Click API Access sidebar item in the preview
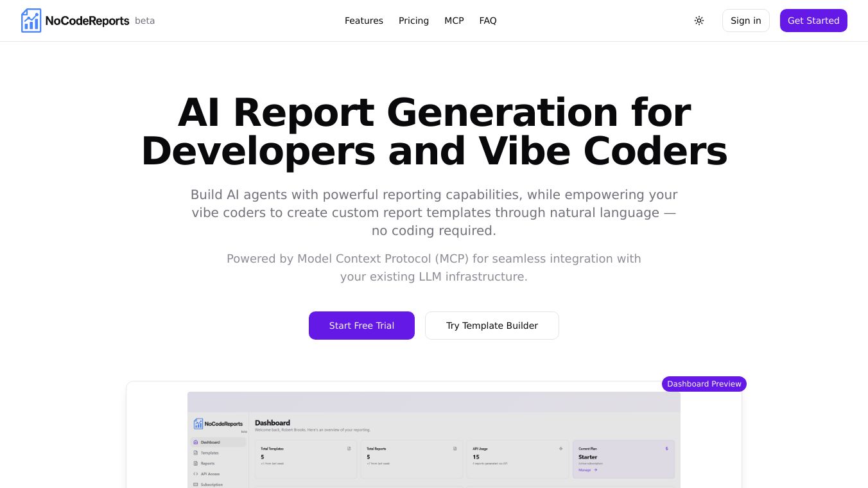 [218, 474]
